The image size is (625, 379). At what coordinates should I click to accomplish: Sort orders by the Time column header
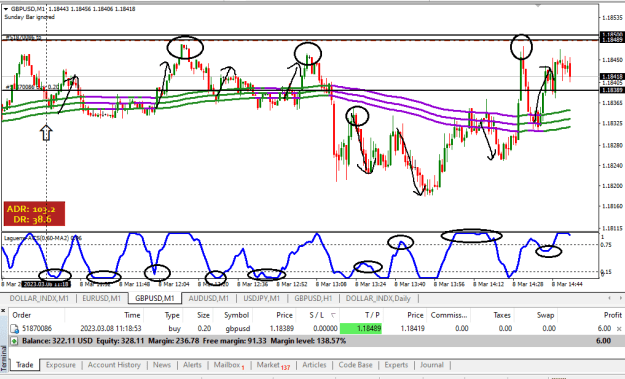[132, 315]
